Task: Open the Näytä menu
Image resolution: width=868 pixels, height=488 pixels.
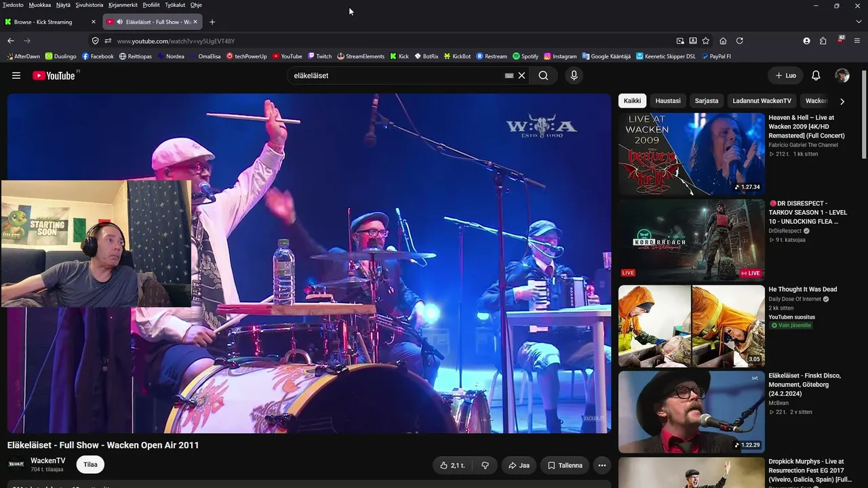Action: point(63,5)
